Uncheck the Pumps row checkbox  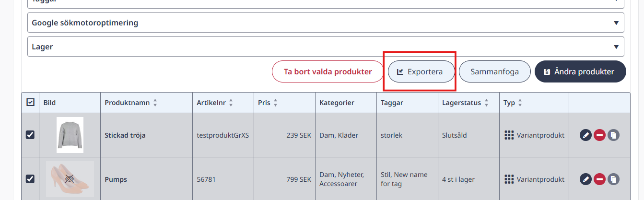pyautogui.click(x=30, y=179)
